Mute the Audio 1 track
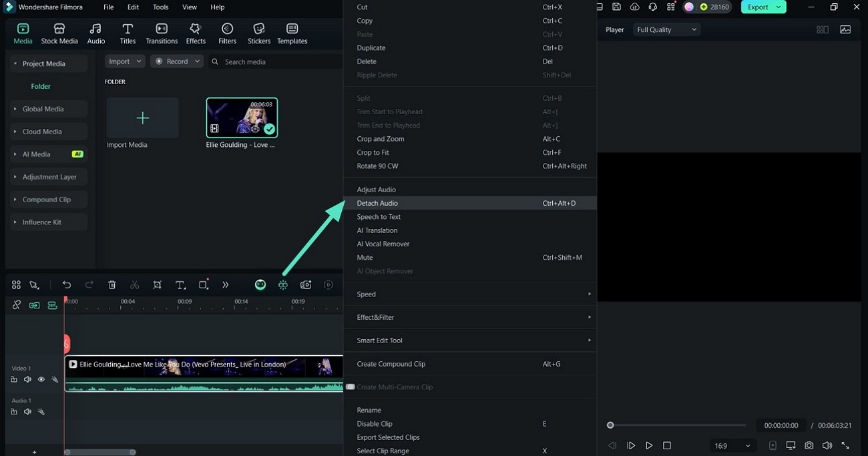868x456 pixels. tap(27, 412)
